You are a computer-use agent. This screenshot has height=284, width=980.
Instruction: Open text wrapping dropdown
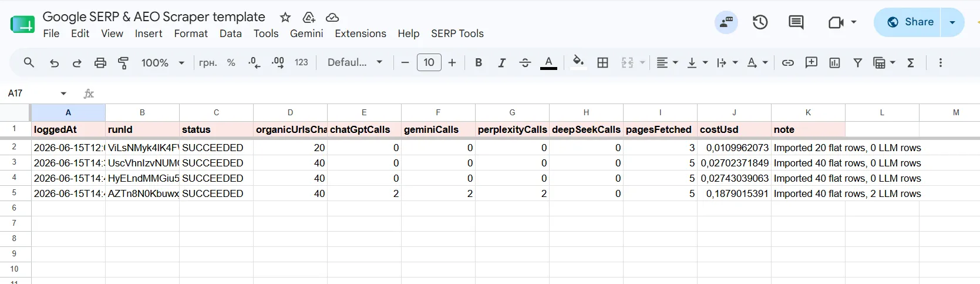(728, 62)
